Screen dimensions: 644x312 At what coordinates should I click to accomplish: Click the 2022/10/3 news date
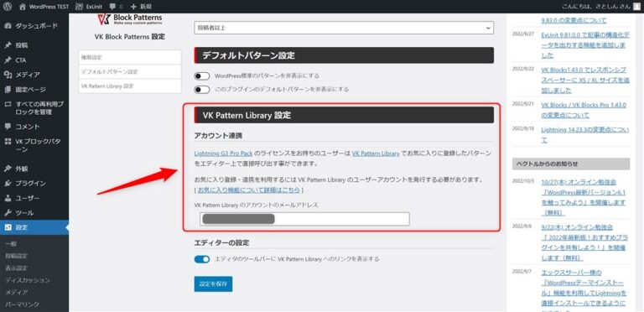coord(523,181)
